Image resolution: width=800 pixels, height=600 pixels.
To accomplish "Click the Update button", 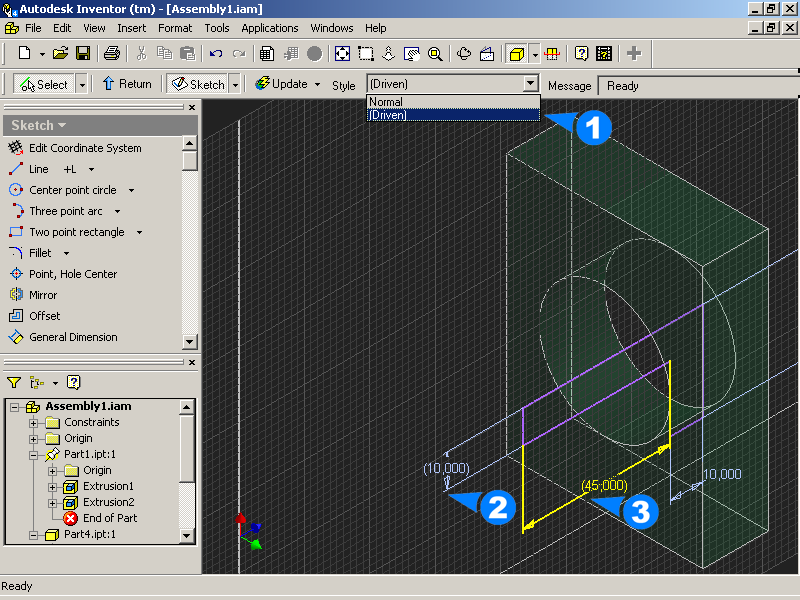I will [282, 84].
